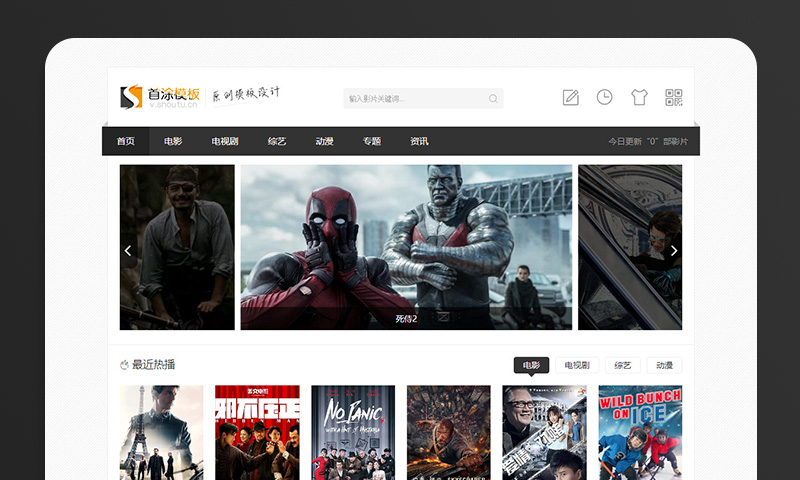Image resolution: width=800 pixels, height=480 pixels.
Task: Open 资讯 in the navigation bar
Action: 419,141
